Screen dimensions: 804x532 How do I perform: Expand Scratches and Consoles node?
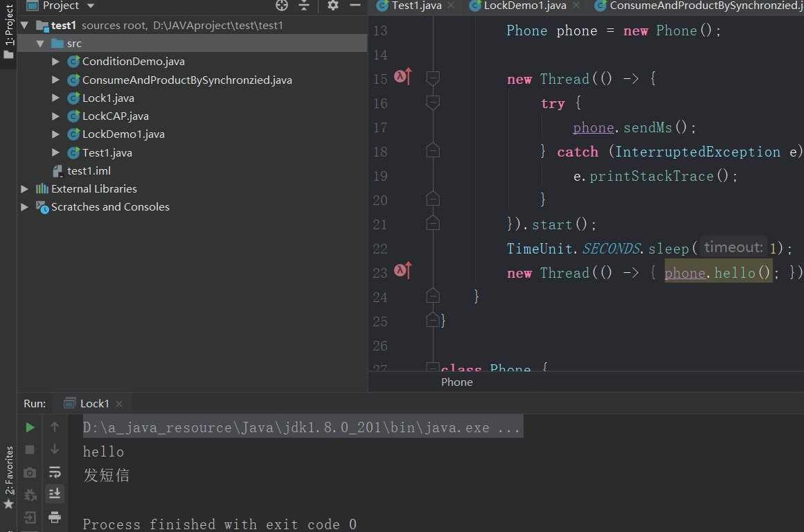click(24, 206)
